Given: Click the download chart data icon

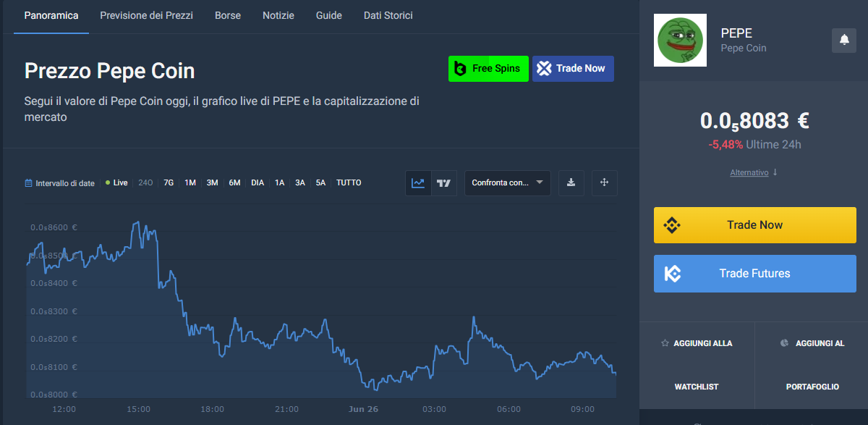Looking at the screenshot, I should tap(571, 182).
